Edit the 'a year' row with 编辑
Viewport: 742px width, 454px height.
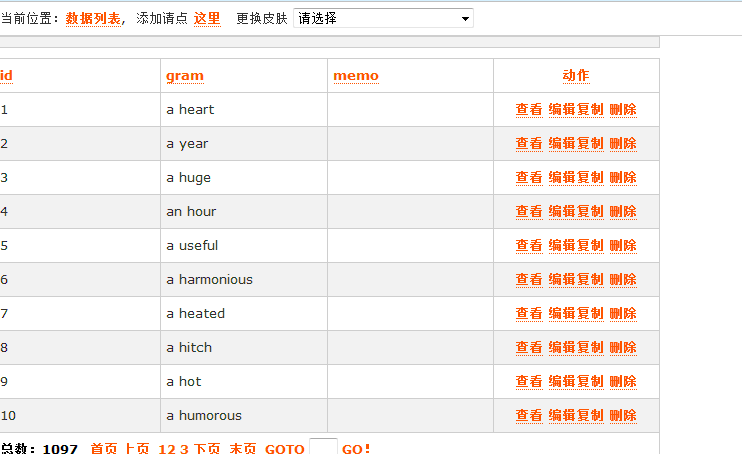pos(562,143)
